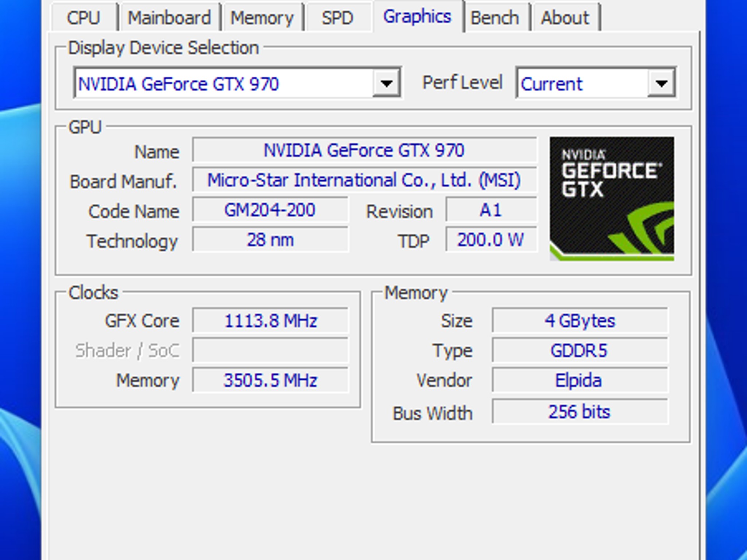The width and height of the screenshot is (747, 560).
Task: Click the GFX Core 1113.8 MHz value
Action: pos(270,320)
